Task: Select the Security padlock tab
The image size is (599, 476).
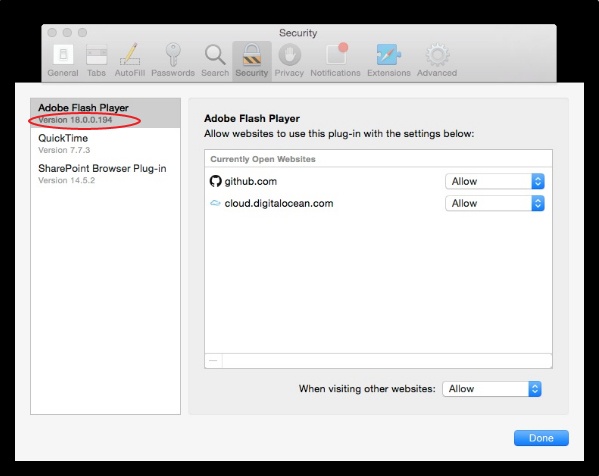Action: click(252, 61)
